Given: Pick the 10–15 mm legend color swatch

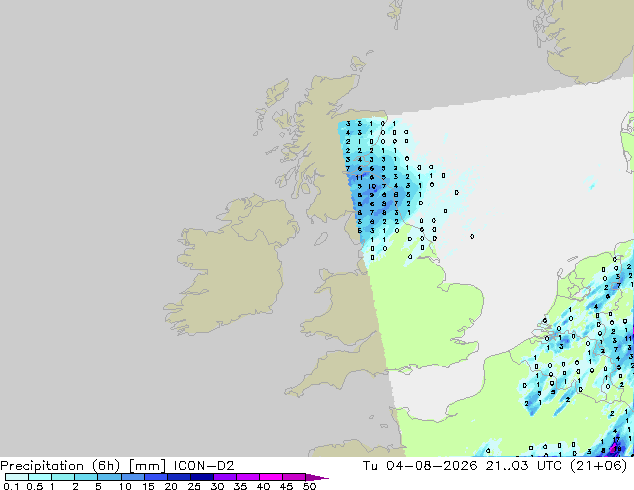Looking at the screenshot, I should click(133, 477).
